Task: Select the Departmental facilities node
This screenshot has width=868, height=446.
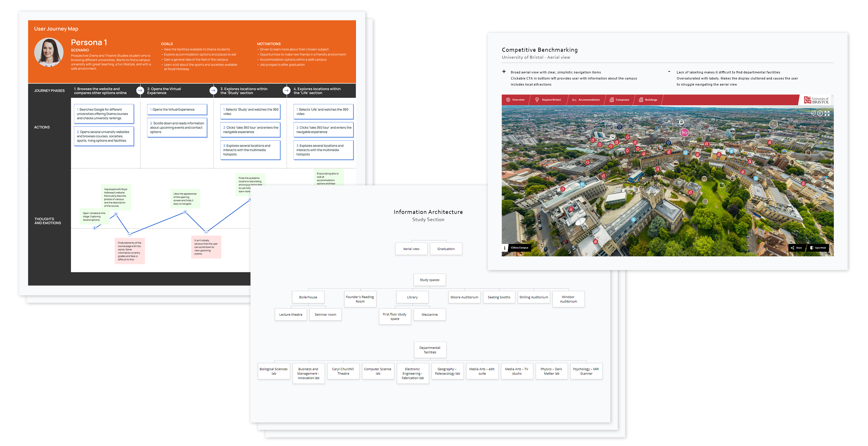Action: coord(430,350)
